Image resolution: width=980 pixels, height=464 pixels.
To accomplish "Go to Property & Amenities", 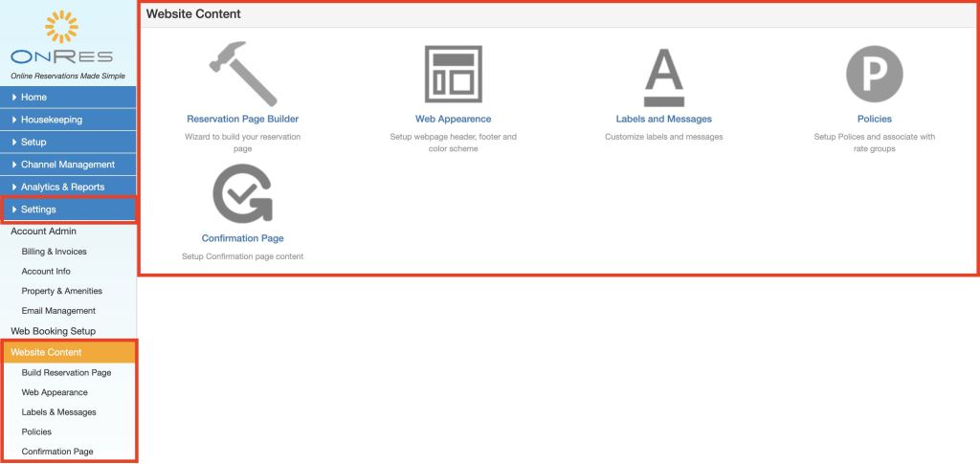I will pyautogui.click(x=62, y=292).
